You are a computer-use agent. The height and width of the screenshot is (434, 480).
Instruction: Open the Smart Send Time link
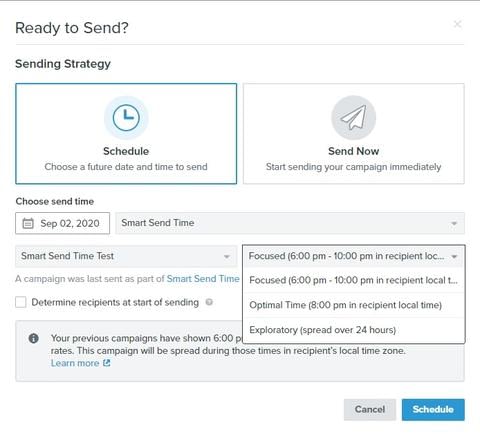pyautogui.click(x=203, y=278)
